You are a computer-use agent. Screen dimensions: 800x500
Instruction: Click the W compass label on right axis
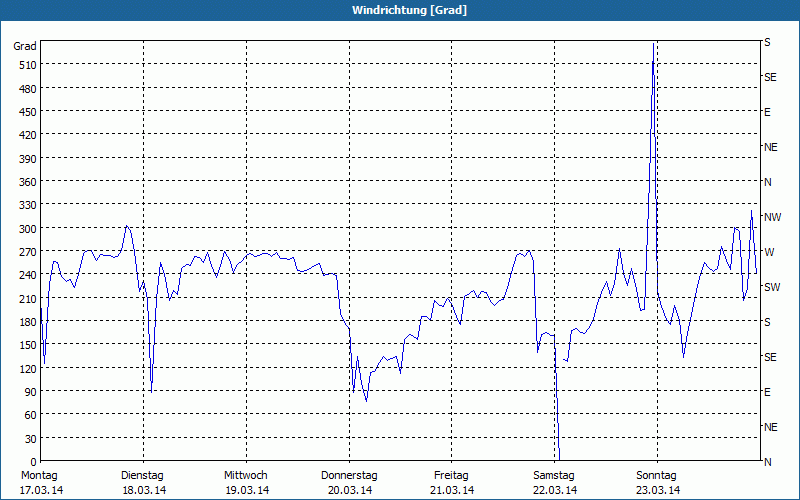[769, 252]
